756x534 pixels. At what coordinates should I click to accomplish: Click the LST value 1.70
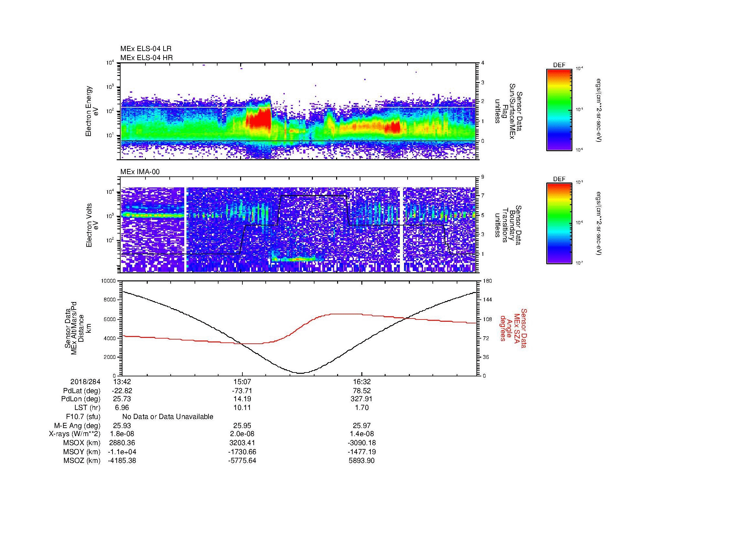(x=362, y=408)
